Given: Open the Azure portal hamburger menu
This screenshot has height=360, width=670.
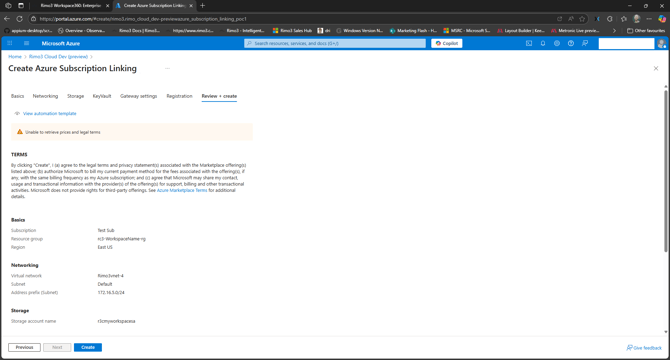Looking at the screenshot, I should (x=26, y=43).
